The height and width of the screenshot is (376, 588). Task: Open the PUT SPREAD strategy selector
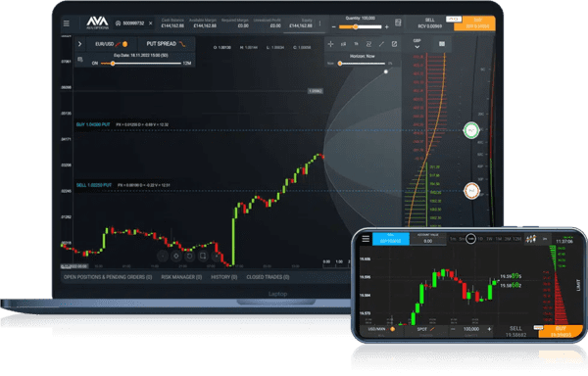coord(166,44)
